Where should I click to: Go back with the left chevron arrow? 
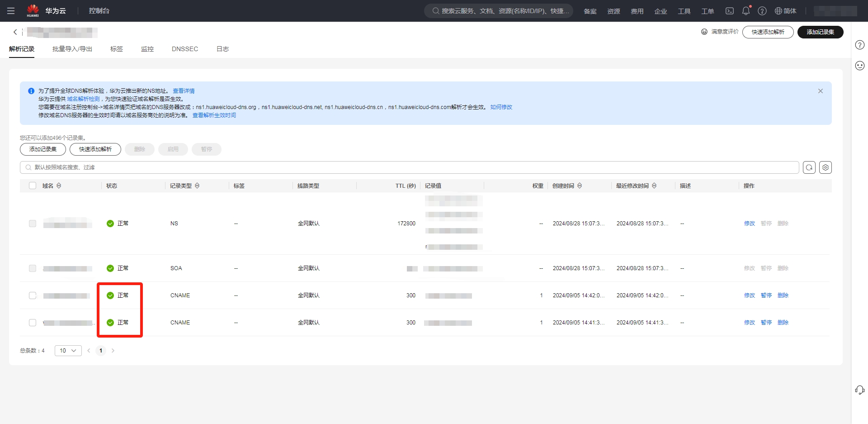click(15, 32)
